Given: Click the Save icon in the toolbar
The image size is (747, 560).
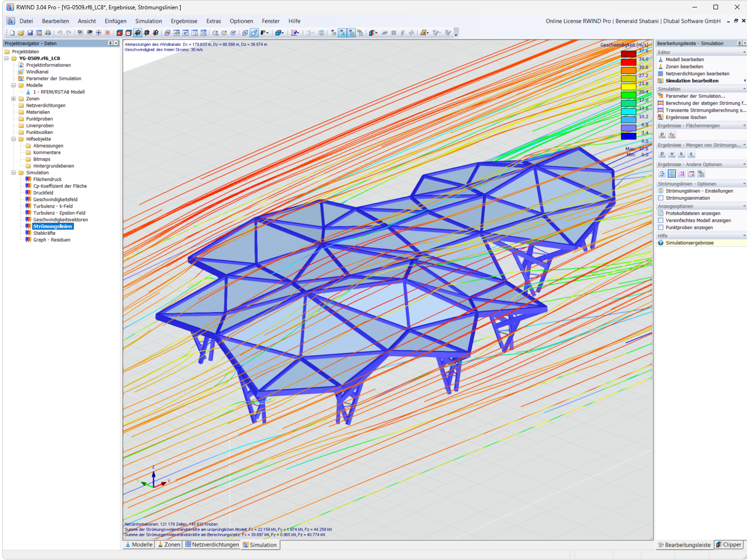Looking at the screenshot, I should (x=30, y=33).
